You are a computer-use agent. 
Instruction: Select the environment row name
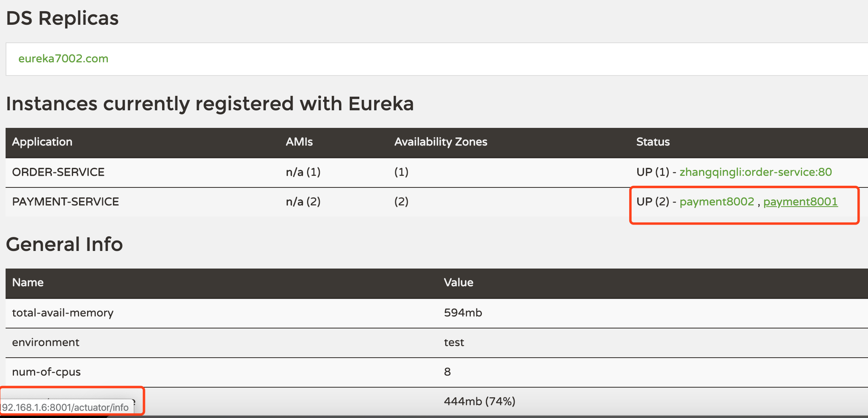click(x=46, y=342)
